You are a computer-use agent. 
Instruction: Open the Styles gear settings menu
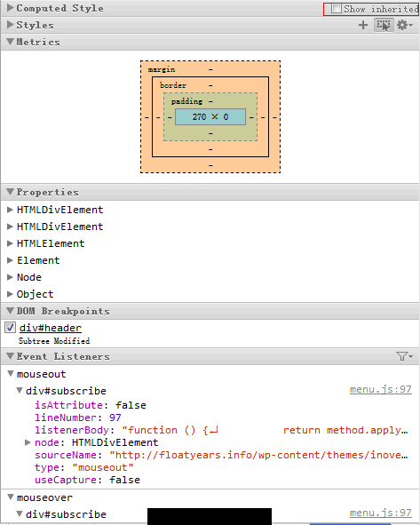tap(404, 25)
